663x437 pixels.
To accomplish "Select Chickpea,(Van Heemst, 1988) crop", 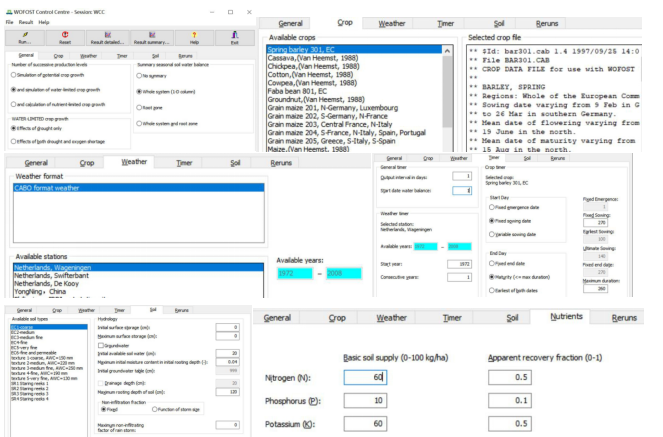I will [x=313, y=66].
